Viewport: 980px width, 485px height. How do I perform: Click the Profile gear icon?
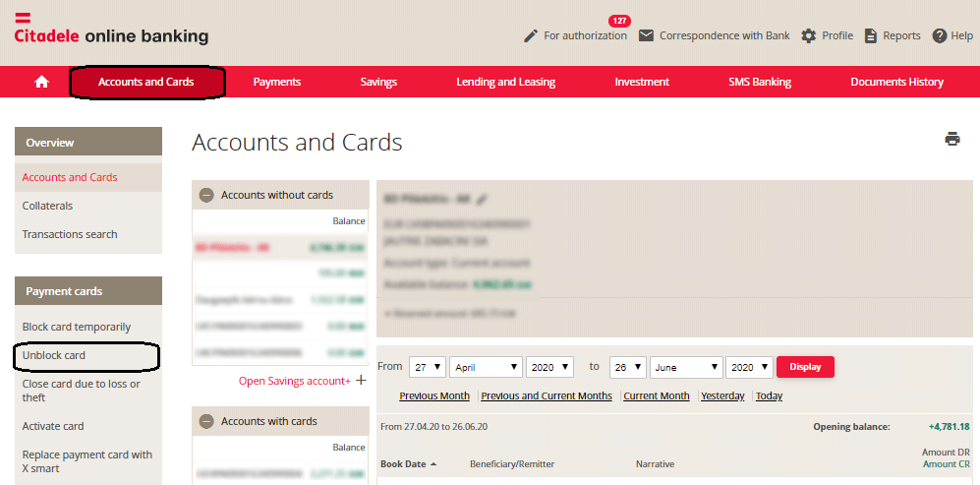[x=809, y=35]
